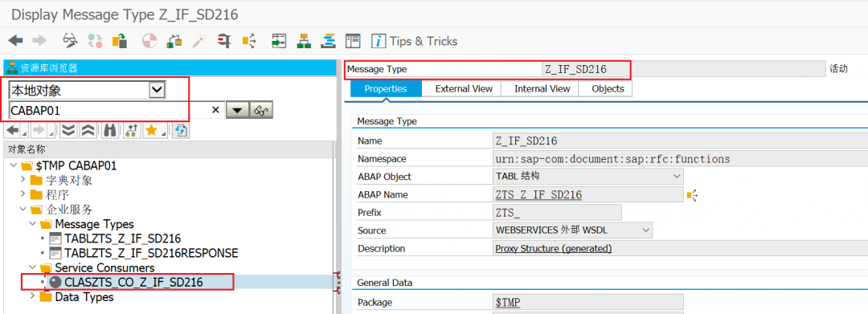868x314 pixels.
Task: Collapse the 企业服务 folder
Action: point(23,209)
